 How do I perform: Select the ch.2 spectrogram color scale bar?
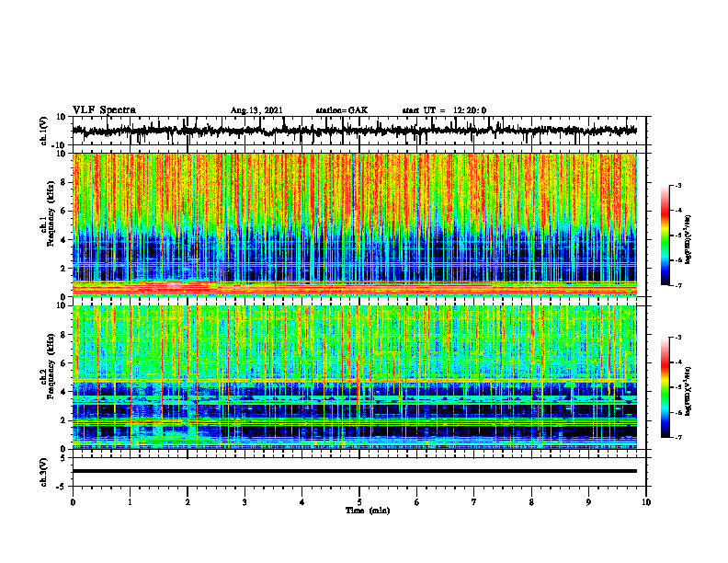pyautogui.click(x=665, y=387)
